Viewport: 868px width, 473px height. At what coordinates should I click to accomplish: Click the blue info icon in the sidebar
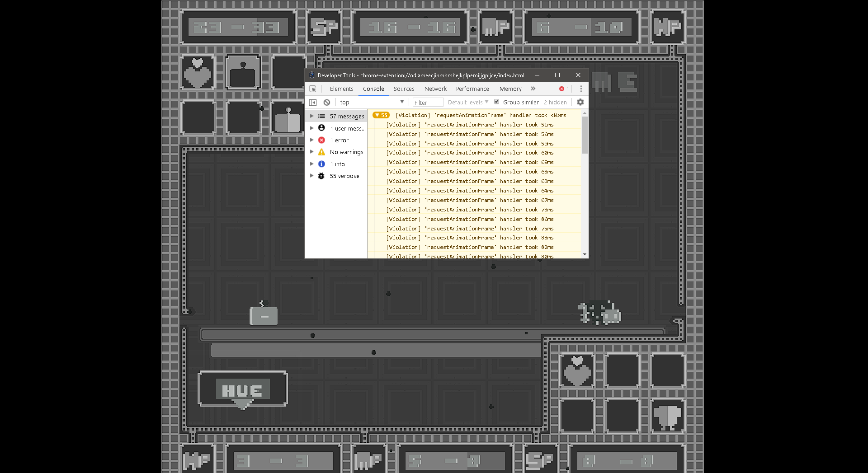tap(321, 164)
